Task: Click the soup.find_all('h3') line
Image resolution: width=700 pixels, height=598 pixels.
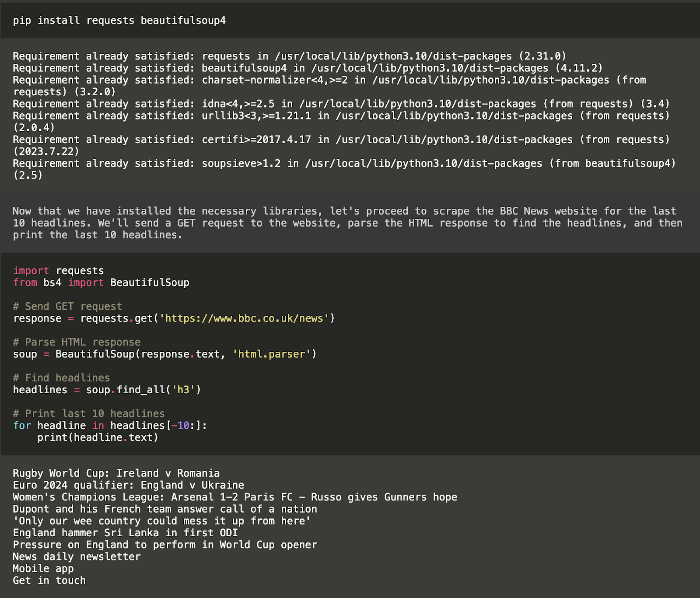Action: [x=107, y=390]
